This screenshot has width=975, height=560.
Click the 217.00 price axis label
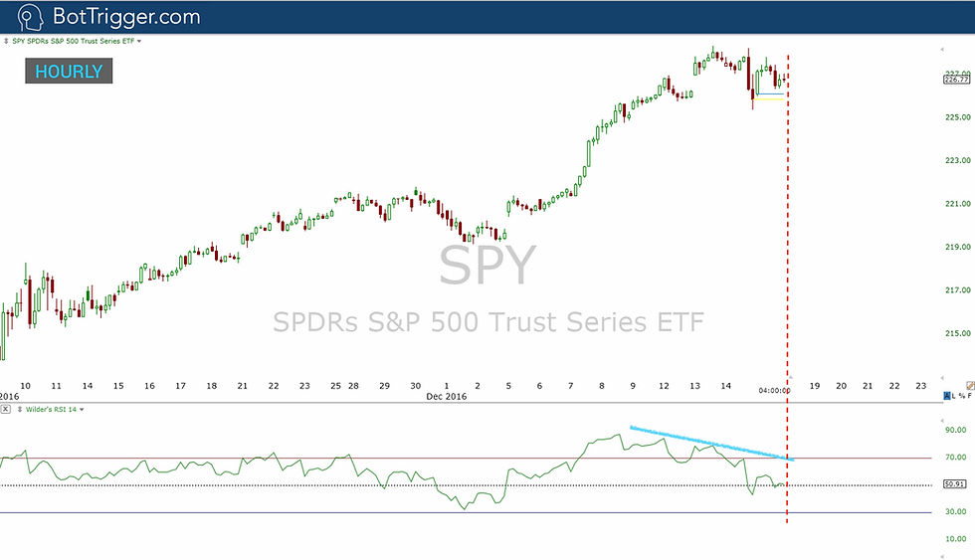tap(957, 290)
